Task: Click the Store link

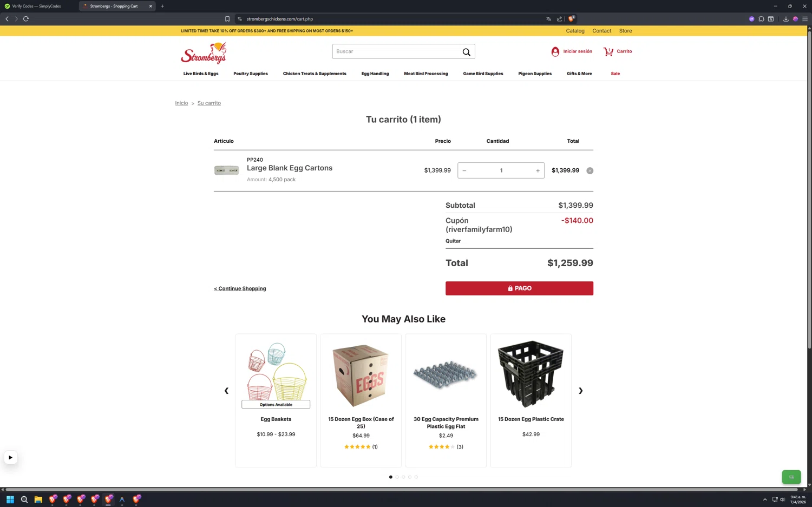Action: [x=625, y=31]
